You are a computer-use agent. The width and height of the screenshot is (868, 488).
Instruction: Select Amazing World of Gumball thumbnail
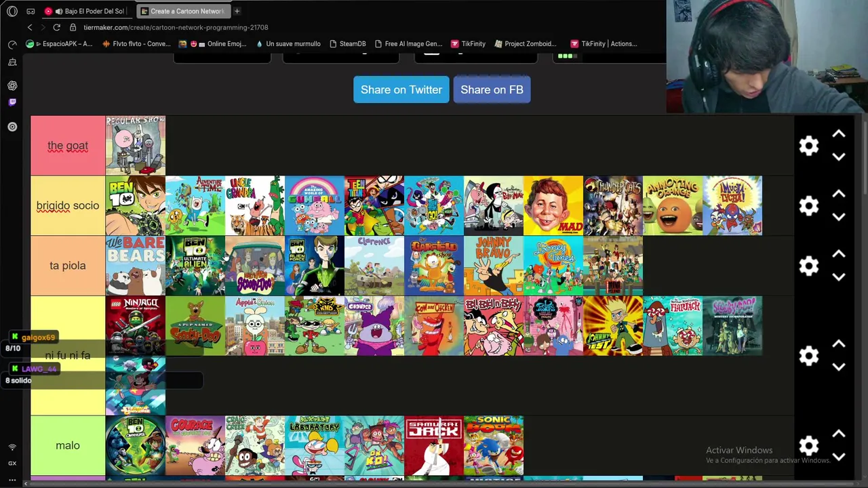click(x=315, y=205)
